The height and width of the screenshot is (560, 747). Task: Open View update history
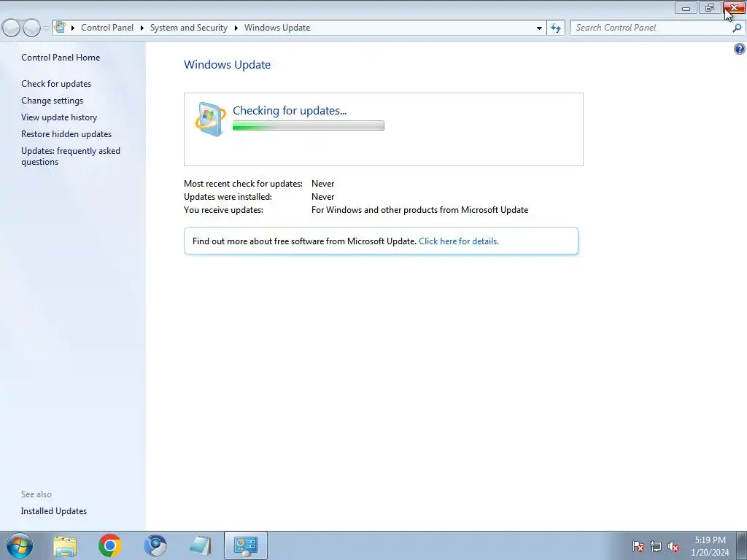[59, 117]
